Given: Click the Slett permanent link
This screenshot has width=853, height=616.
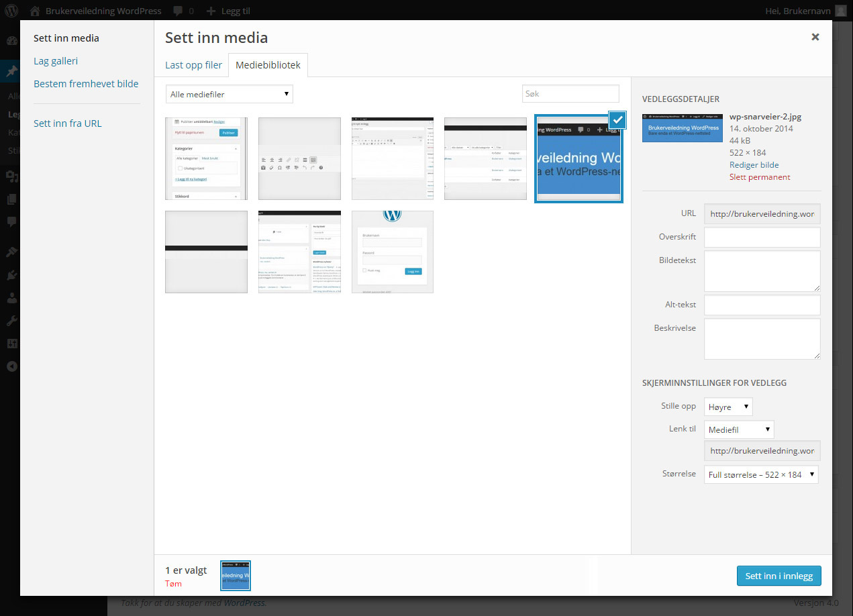Looking at the screenshot, I should (x=760, y=177).
